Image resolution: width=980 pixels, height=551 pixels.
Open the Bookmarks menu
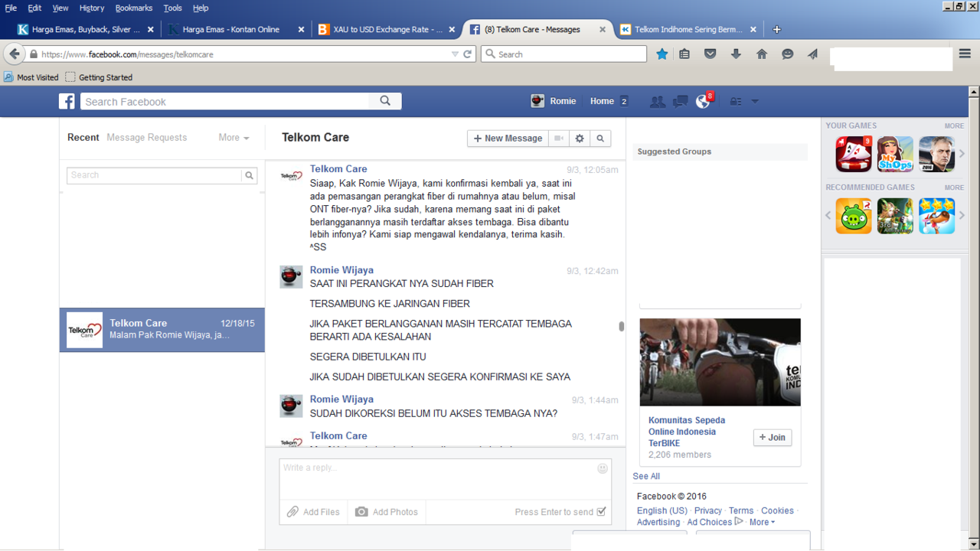pos(134,8)
